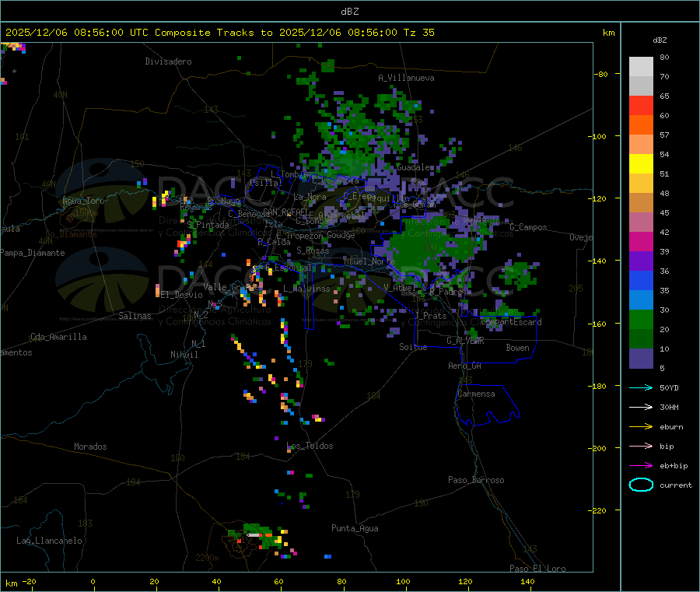
Task: Click the yellow legend swatch between 54 and 51
Action: (641, 164)
